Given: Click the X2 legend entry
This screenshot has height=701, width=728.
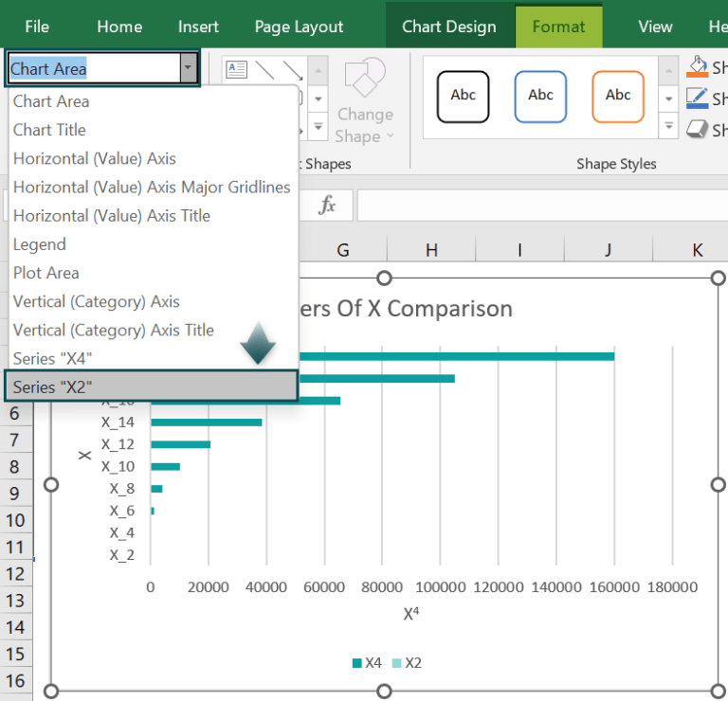Looking at the screenshot, I should [x=407, y=662].
